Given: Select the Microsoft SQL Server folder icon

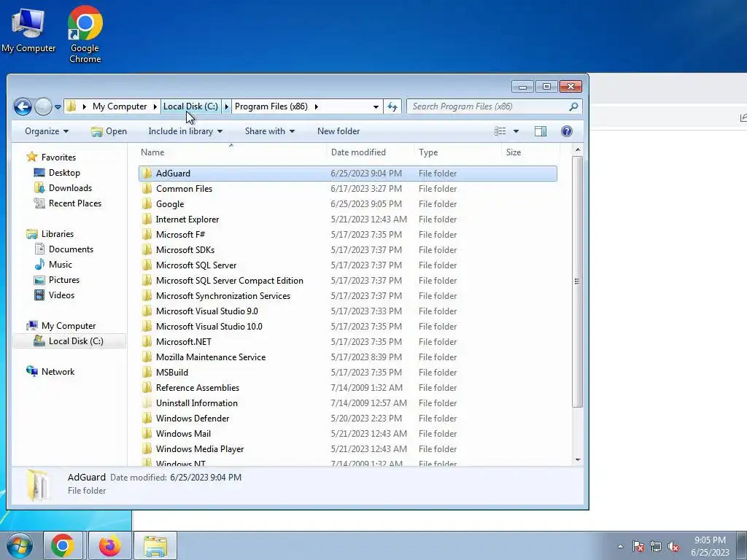Looking at the screenshot, I should (147, 265).
